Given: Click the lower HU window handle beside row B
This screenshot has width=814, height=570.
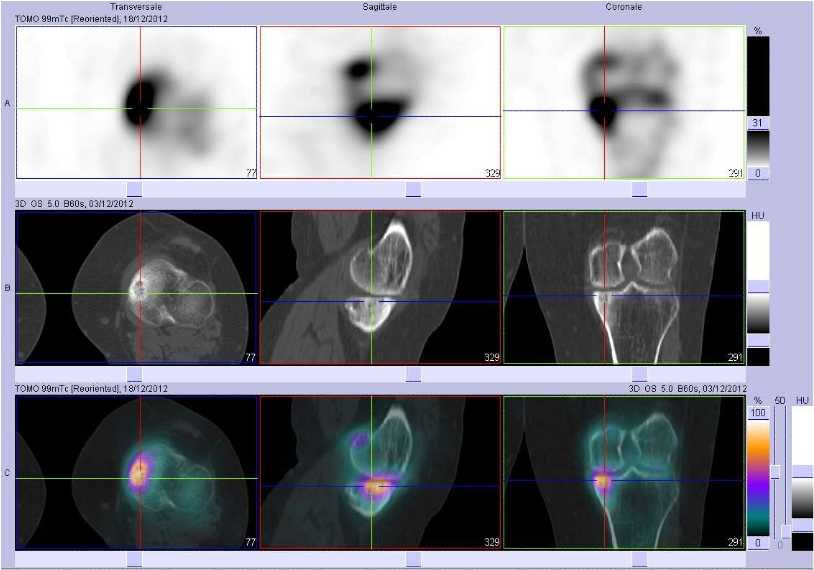Looking at the screenshot, I should pos(758,341).
